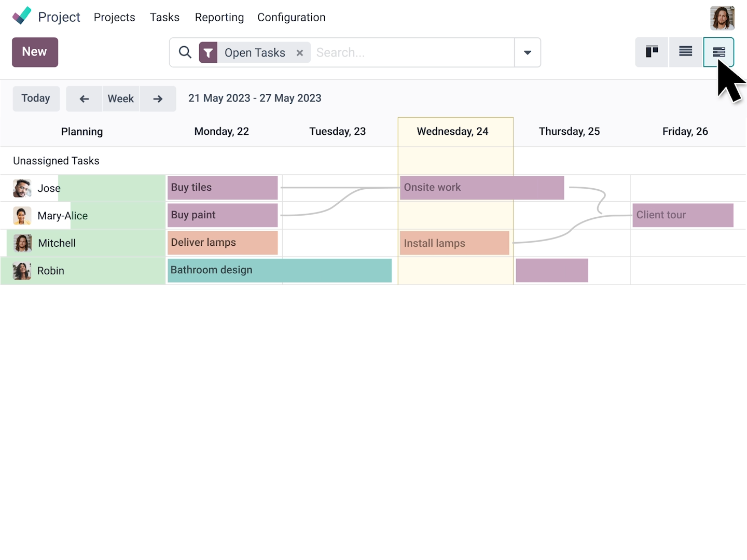This screenshot has width=747, height=560.
Task: Open the Configuration menu
Action: pos(292,17)
